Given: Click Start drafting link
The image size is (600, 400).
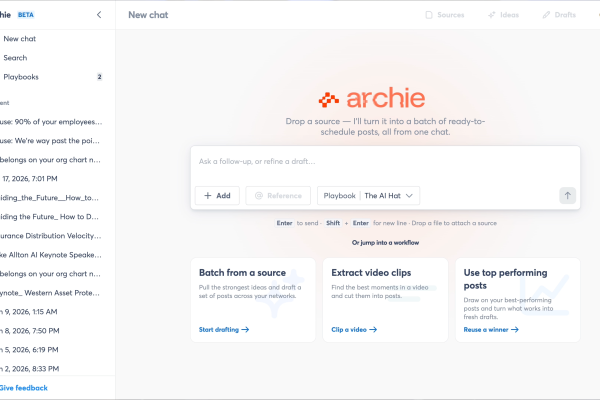Looking at the screenshot, I should (224, 330).
